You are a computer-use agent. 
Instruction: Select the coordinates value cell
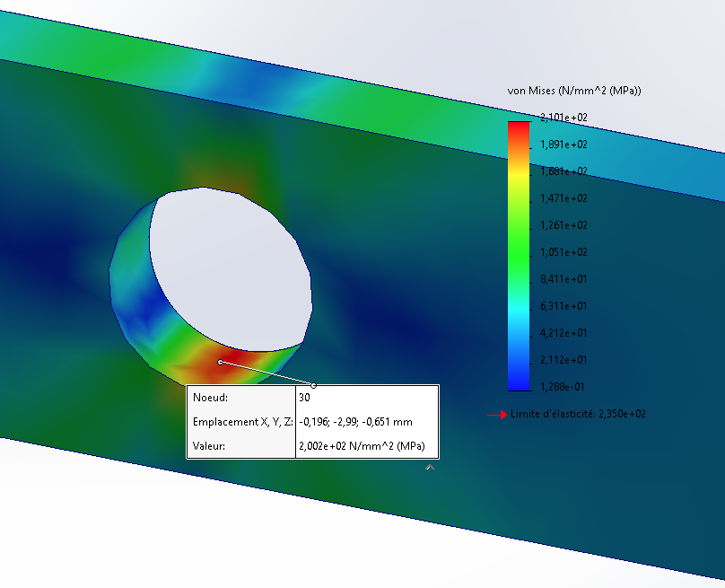tap(367, 422)
